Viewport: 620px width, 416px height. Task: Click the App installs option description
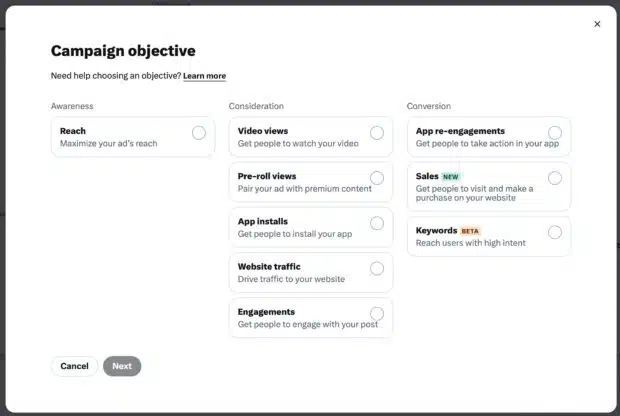coord(295,234)
